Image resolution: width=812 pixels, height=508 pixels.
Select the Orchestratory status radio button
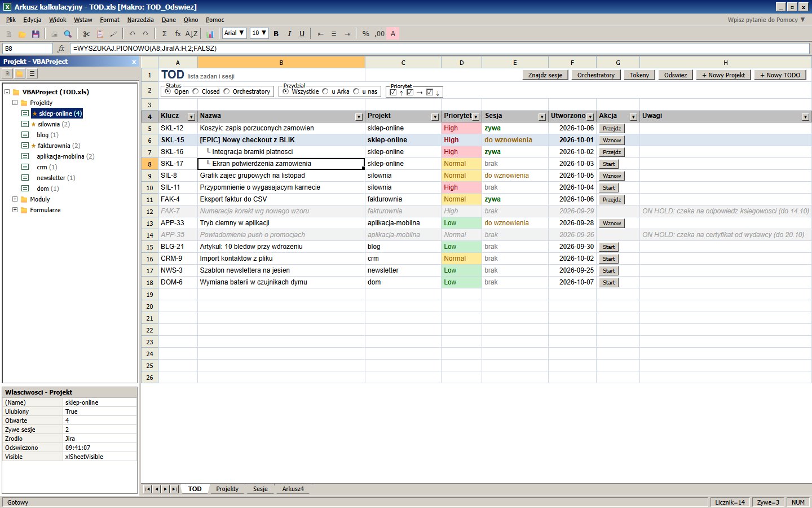(227, 91)
